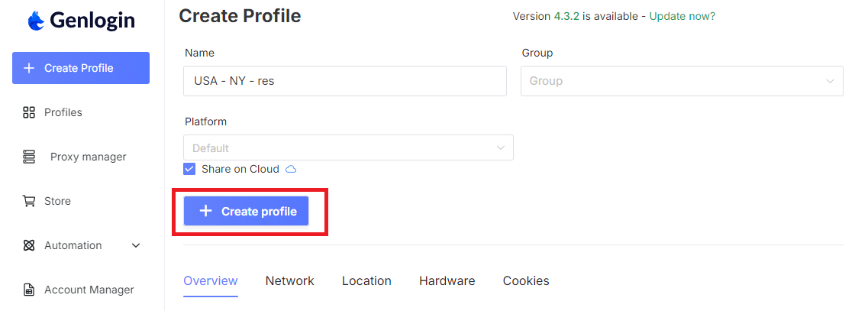Click the Store shopping cart icon
This screenshot has height=311, width=868.
click(x=29, y=201)
